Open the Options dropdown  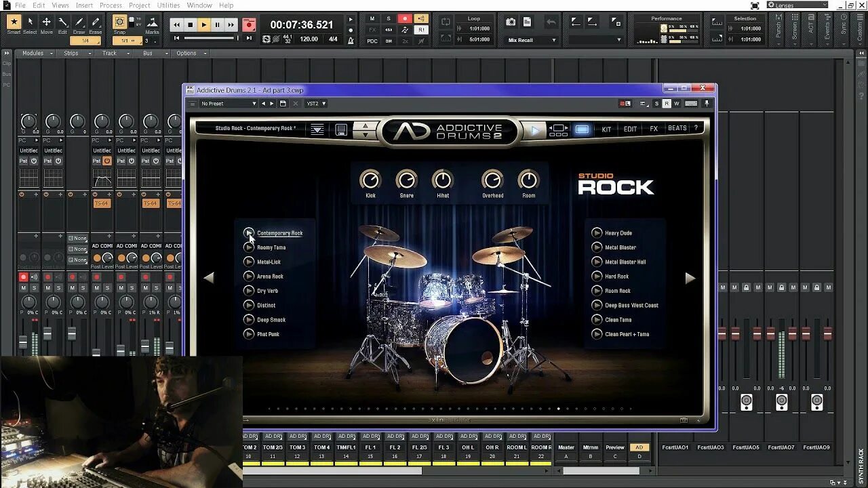pyautogui.click(x=190, y=53)
